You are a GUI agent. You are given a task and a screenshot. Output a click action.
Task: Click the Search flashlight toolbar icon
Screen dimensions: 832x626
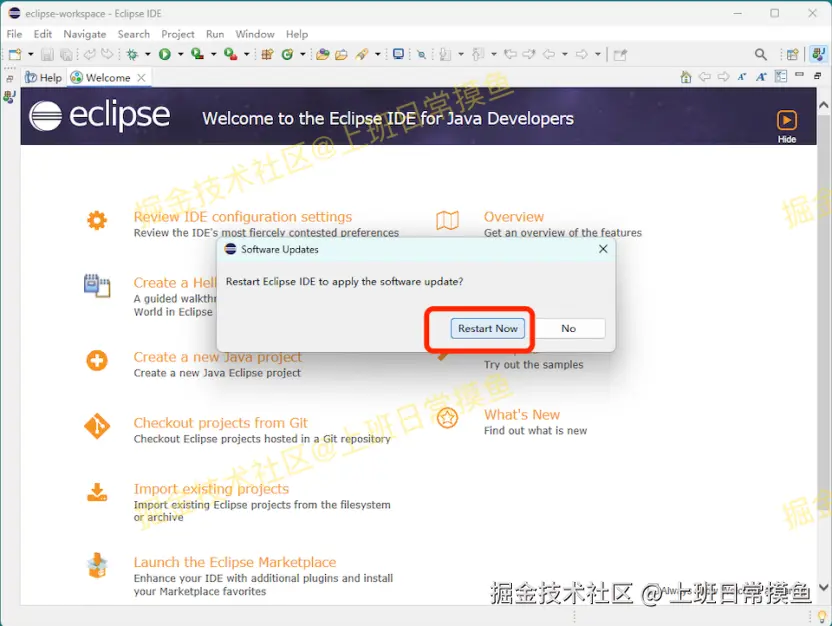click(362, 54)
